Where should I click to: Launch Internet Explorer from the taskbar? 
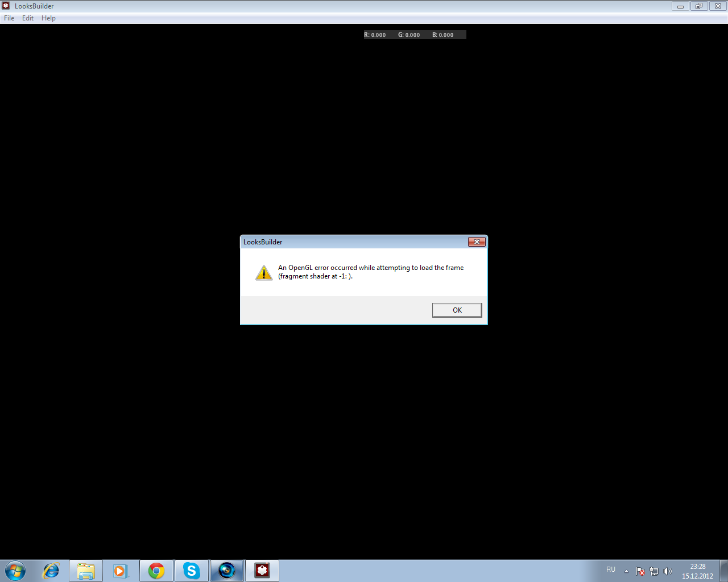tap(51, 571)
